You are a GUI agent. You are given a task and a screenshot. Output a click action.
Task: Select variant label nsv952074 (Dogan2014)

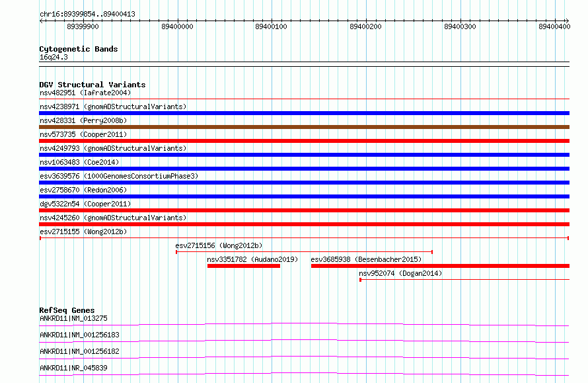[400, 273]
